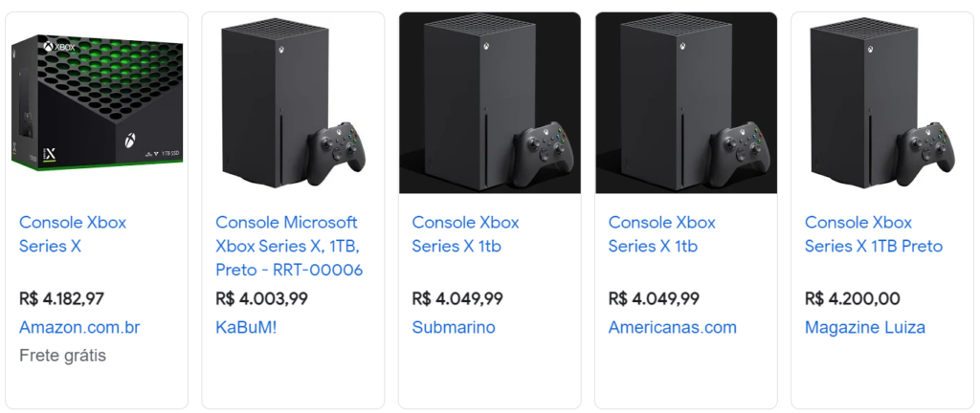
Task: Click the R$ 4.200,00 price
Action: 853,298
